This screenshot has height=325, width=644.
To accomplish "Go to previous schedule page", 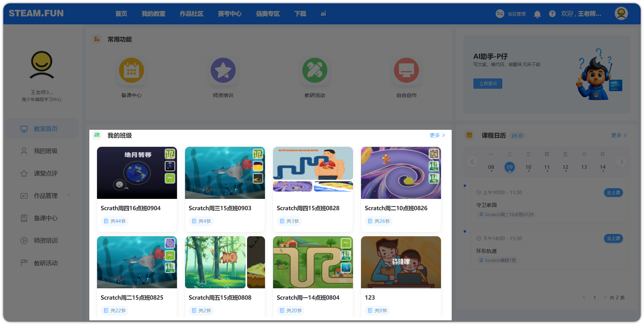I will coord(584,298).
